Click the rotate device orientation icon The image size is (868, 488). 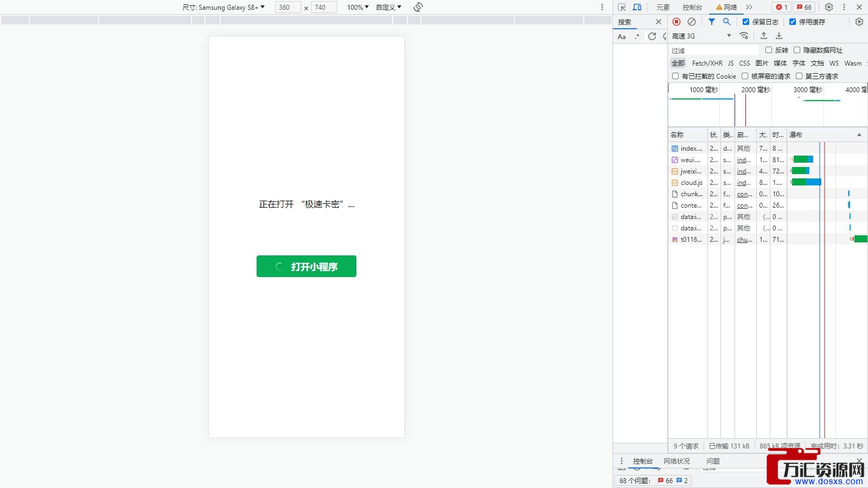click(418, 7)
